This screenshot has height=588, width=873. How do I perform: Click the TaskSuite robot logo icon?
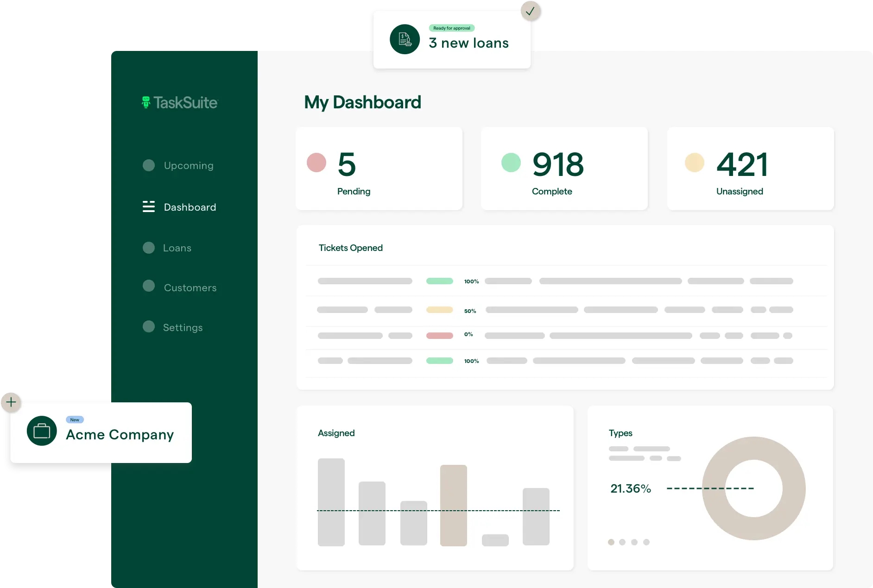(x=146, y=102)
